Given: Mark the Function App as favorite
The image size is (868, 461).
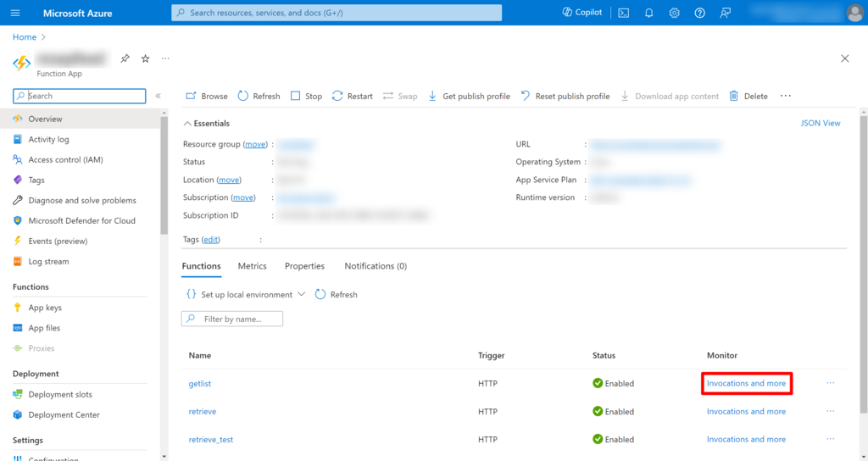Looking at the screenshot, I should 145,58.
